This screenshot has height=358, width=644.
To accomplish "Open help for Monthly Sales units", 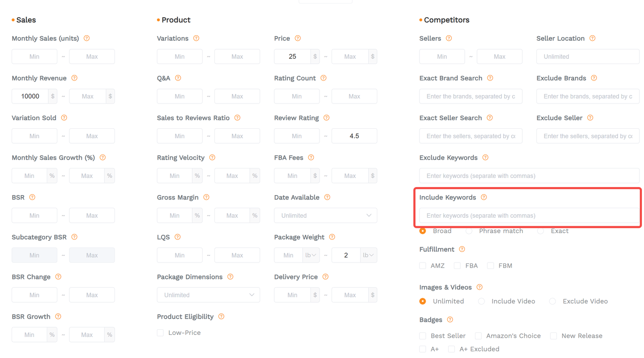I will pyautogui.click(x=86, y=38).
